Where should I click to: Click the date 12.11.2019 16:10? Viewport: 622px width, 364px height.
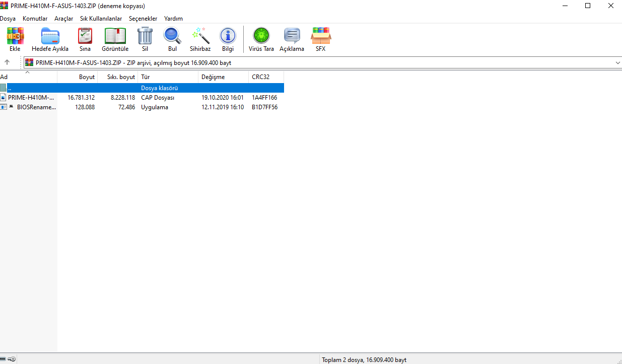pos(223,107)
